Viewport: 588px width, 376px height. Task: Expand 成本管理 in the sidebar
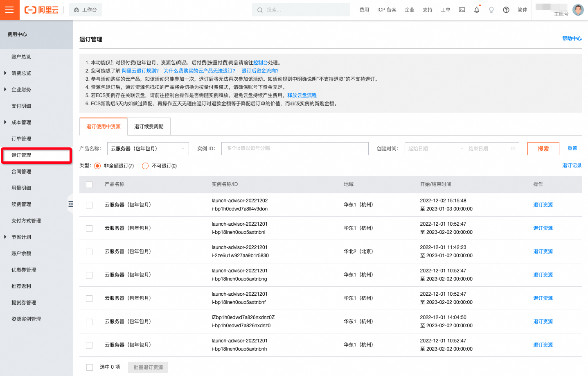(5, 122)
